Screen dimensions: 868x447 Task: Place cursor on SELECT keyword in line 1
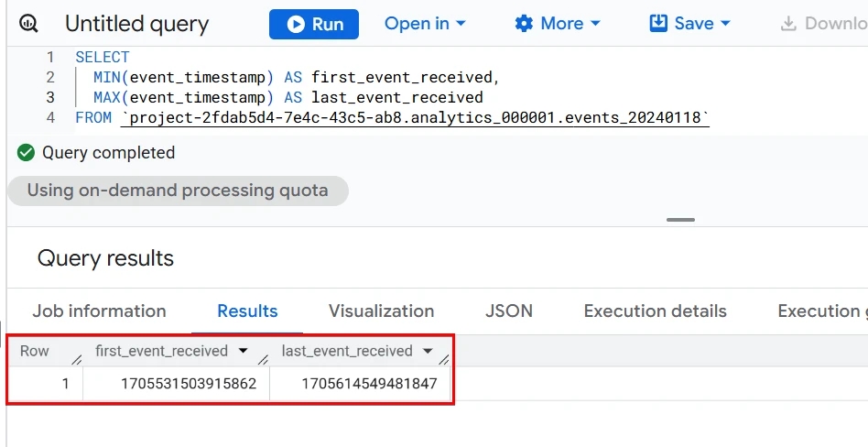[103, 57]
